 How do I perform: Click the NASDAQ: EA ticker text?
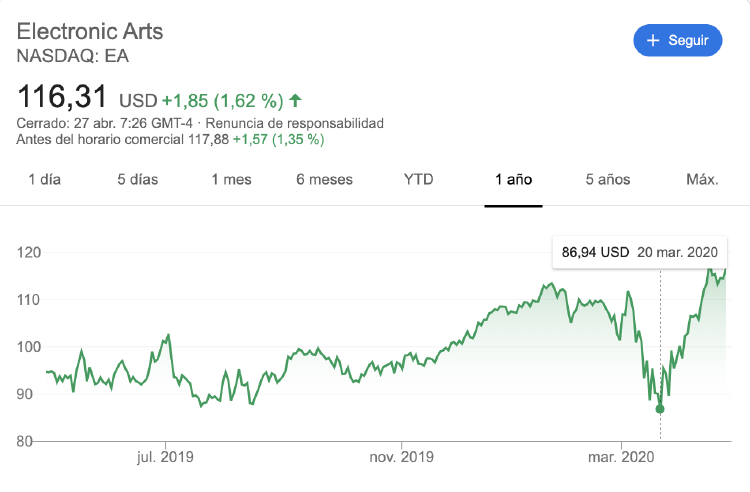pyautogui.click(x=73, y=56)
